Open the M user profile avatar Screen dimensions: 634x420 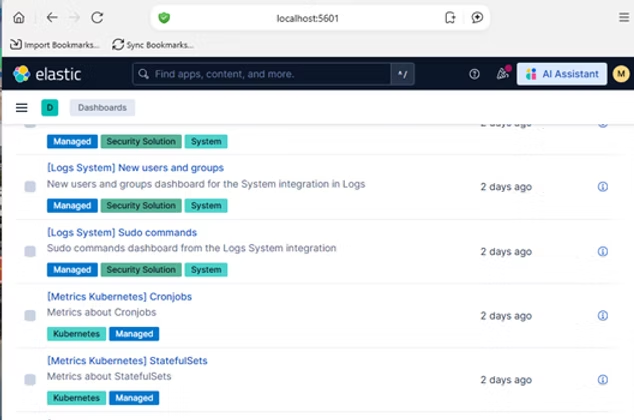click(x=621, y=74)
